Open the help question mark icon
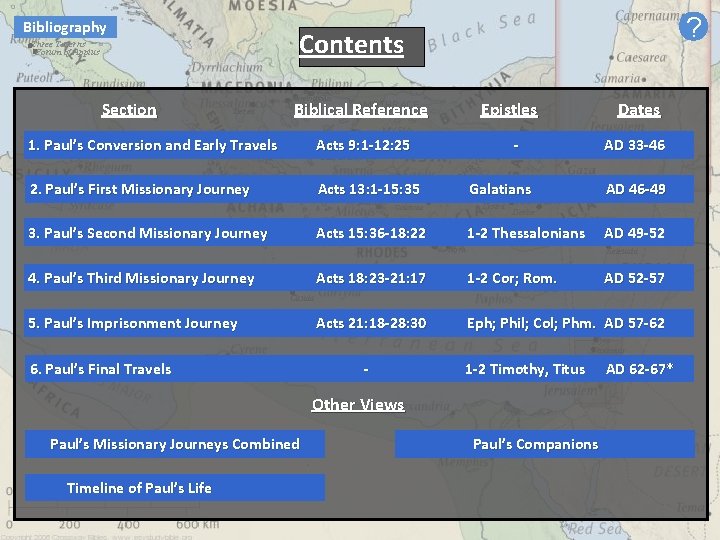Screen dimensions: 720x540 (693, 27)
